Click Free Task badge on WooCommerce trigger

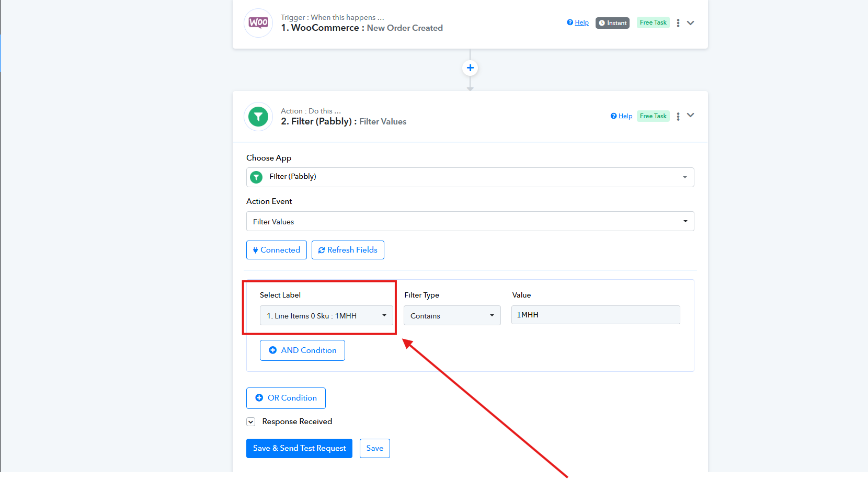653,22
